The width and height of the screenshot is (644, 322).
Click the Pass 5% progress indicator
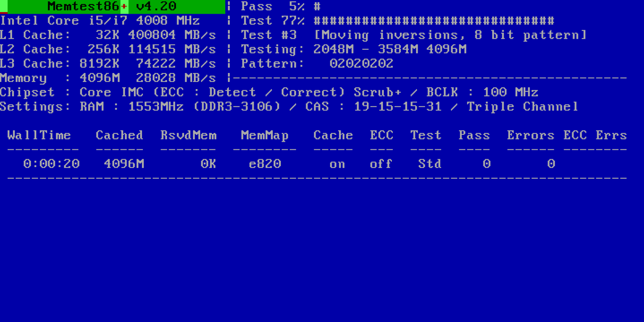pos(281,7)
